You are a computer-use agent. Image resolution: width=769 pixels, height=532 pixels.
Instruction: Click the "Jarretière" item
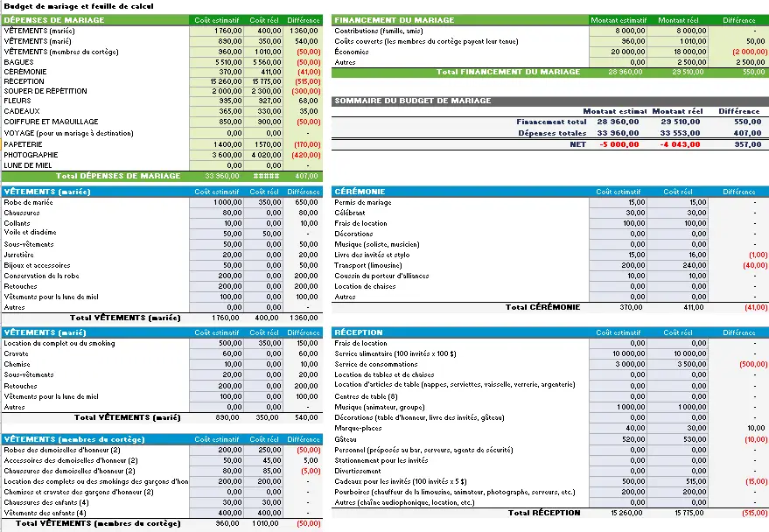pos(18,255)
